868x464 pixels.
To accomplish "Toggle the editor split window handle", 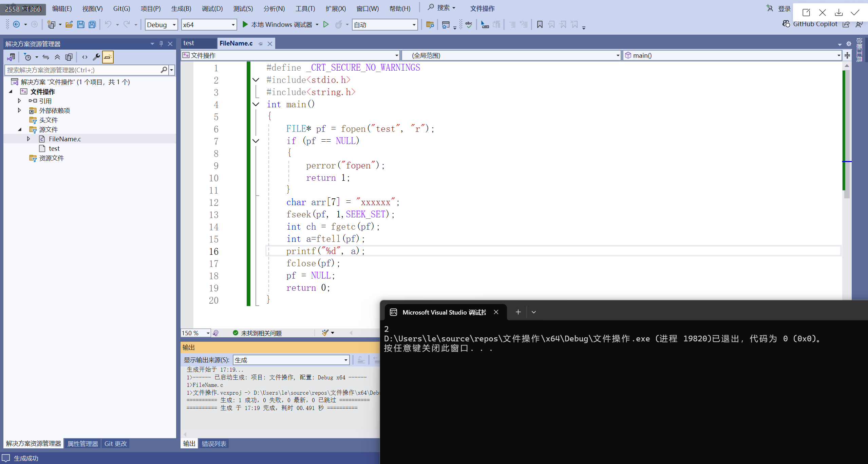I will 847,55.
